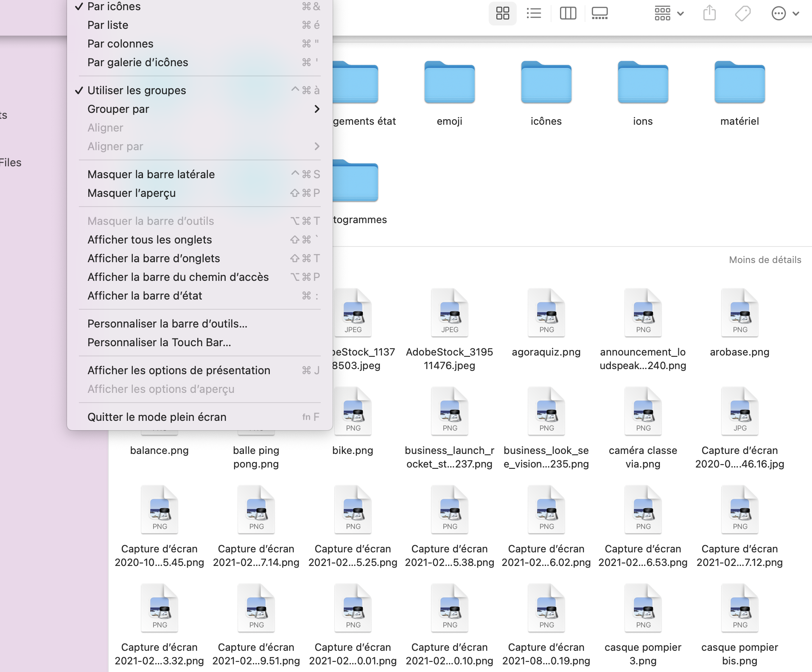The height and width of the screenshot is (672, 812).
Task: Open 'Afficher les options de présentation'
Action: [200, 370]
